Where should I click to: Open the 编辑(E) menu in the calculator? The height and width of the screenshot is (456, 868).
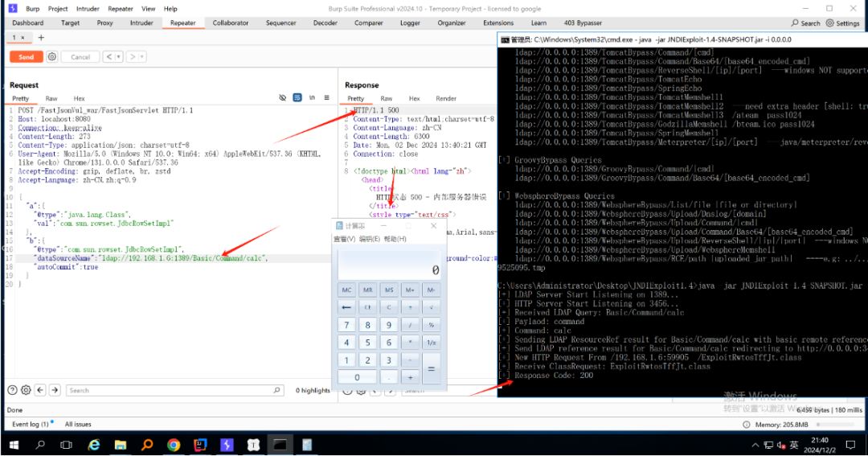pos(369,239)
